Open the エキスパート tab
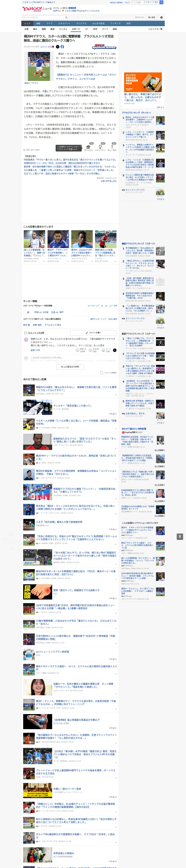 64,23
